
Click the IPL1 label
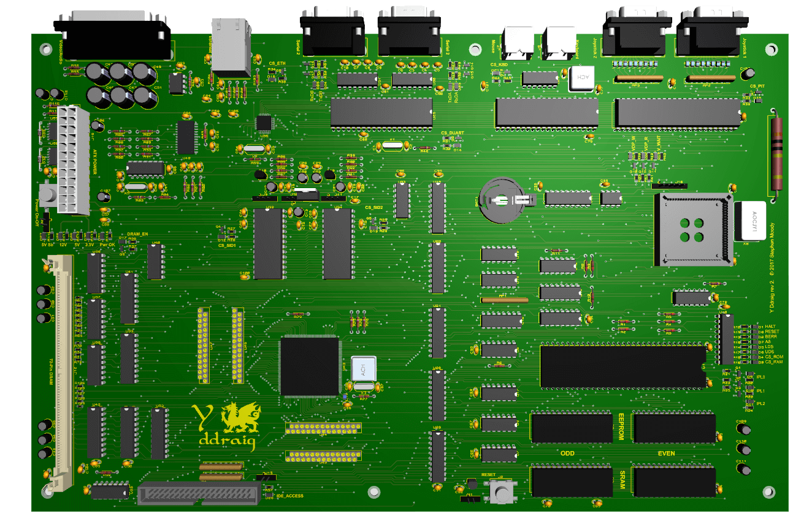(760, 390)
